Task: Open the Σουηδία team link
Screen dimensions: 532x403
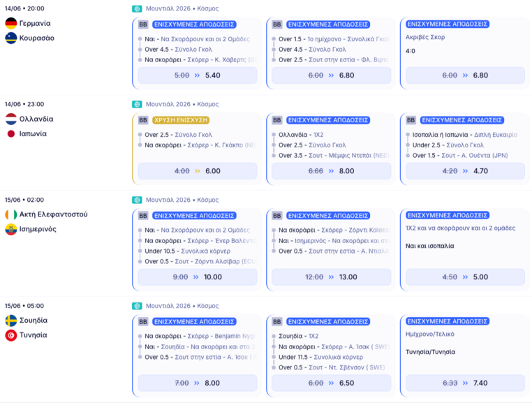Action: click(x=34, y=321)
